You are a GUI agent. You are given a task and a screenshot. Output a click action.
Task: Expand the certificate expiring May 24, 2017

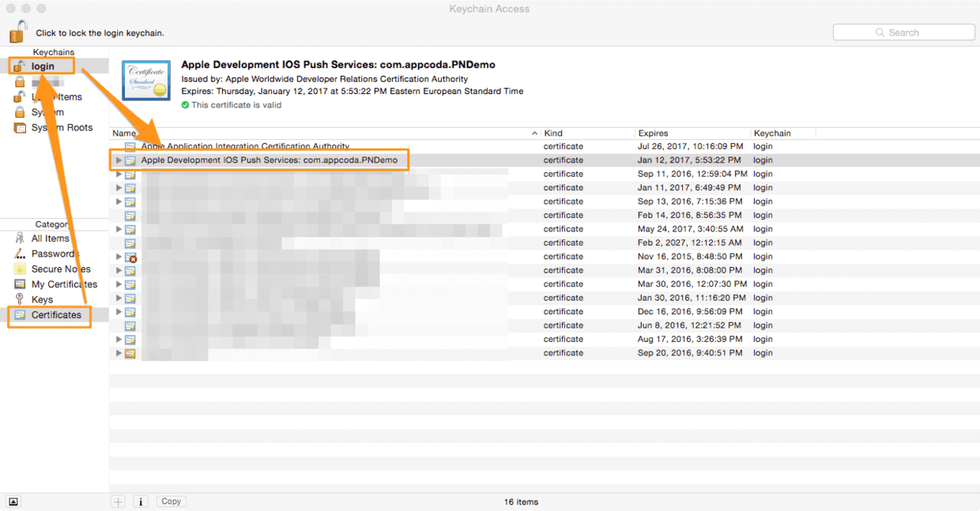(119, 229)
